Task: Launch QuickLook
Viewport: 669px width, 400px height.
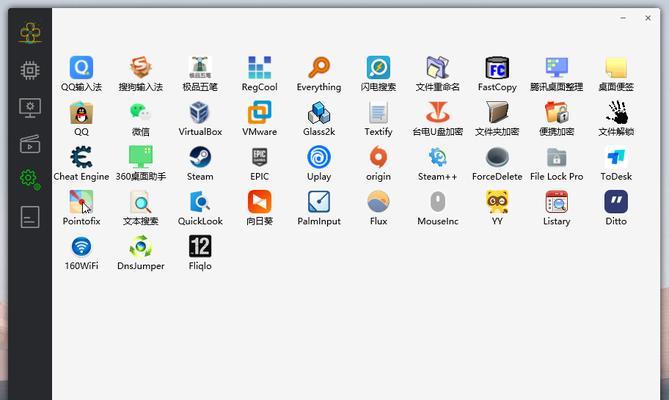Action: 200,202
